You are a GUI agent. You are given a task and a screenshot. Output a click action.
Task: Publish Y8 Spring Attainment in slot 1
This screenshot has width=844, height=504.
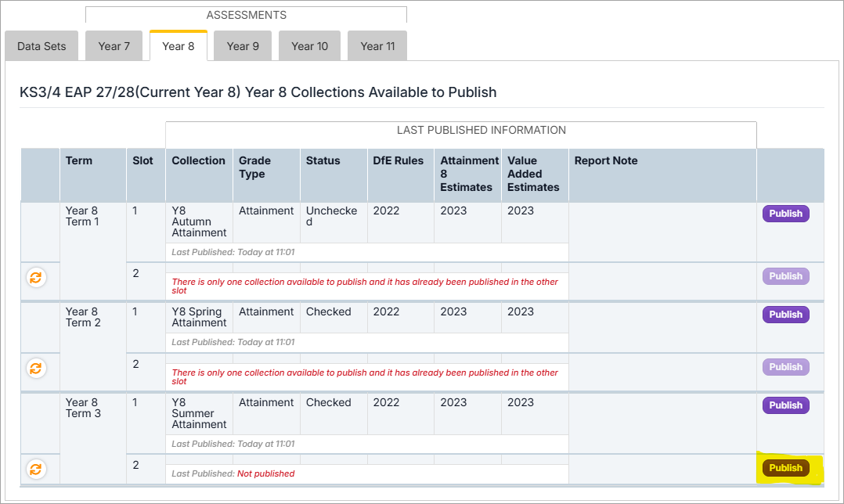[785, 315]
